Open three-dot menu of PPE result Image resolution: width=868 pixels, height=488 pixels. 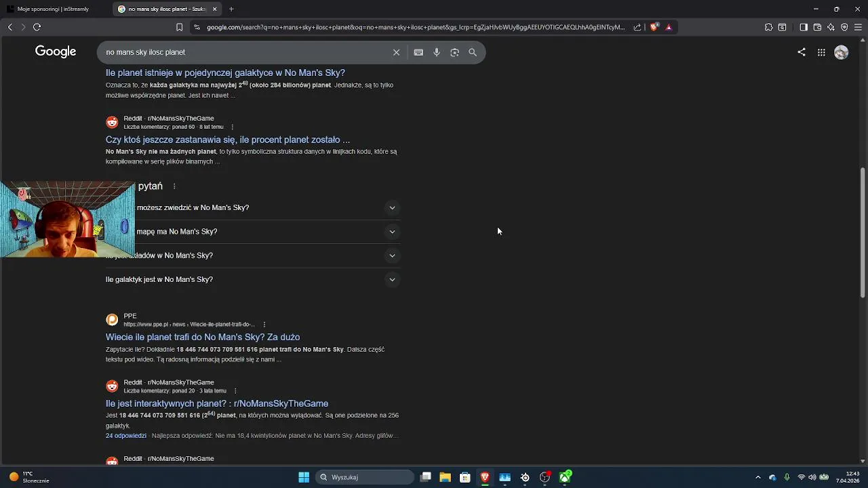pyautogui.click(x=264, y=325)
